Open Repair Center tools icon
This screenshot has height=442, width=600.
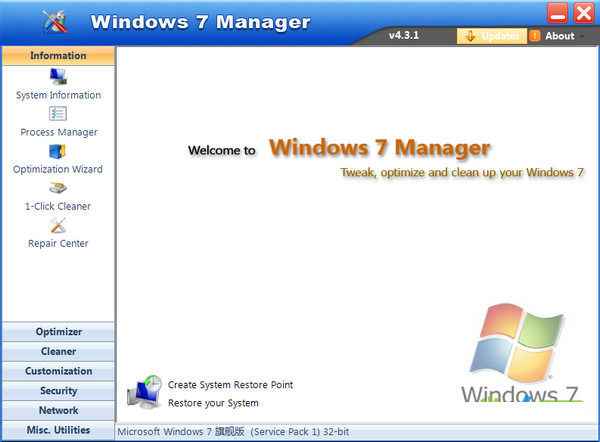pyautogui.click(x=58, y=225)
